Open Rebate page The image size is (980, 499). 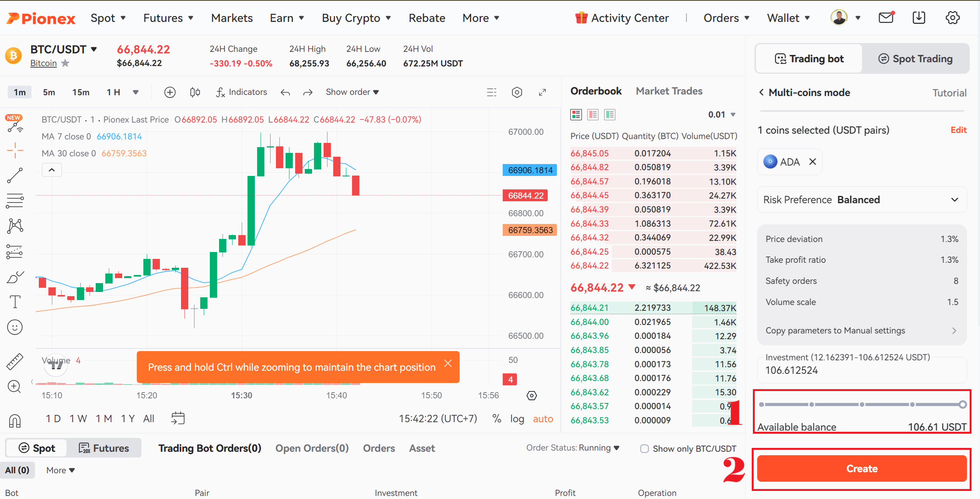pyautogui.click(x=427, y=18)
